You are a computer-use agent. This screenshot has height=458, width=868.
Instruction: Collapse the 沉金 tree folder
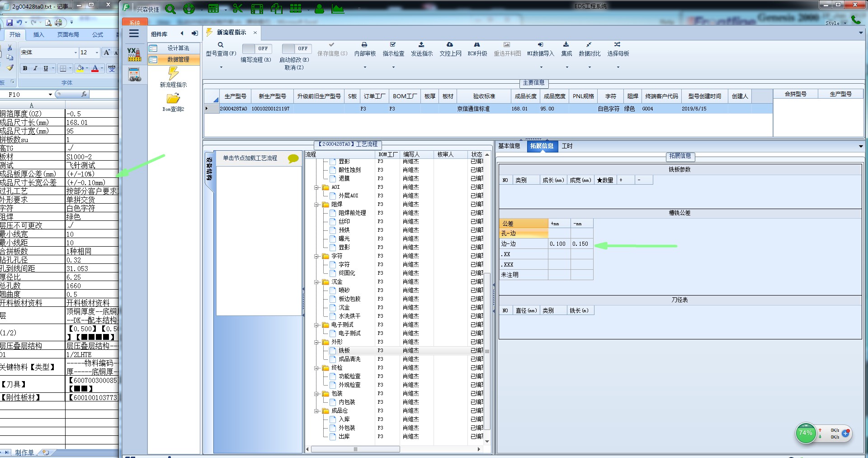coord(316,282)
